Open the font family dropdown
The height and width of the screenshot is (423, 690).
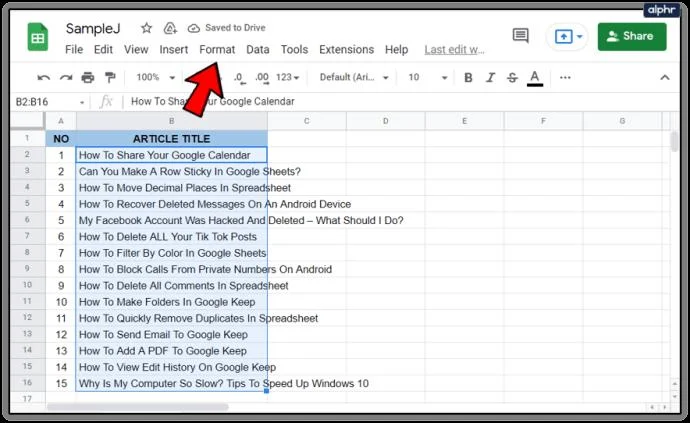point(352,77)
